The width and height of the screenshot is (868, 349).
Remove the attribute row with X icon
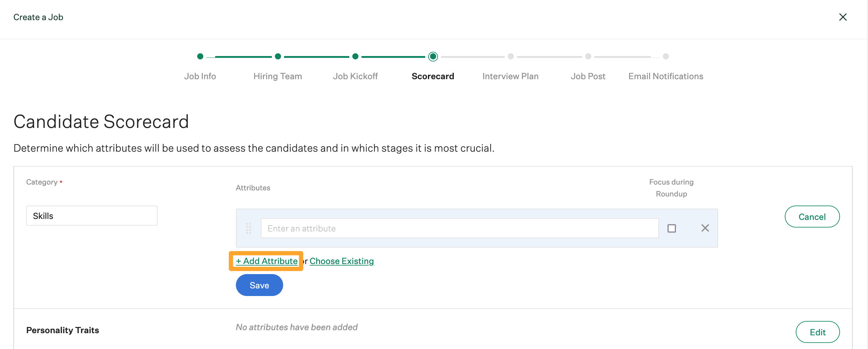(705, 228)
